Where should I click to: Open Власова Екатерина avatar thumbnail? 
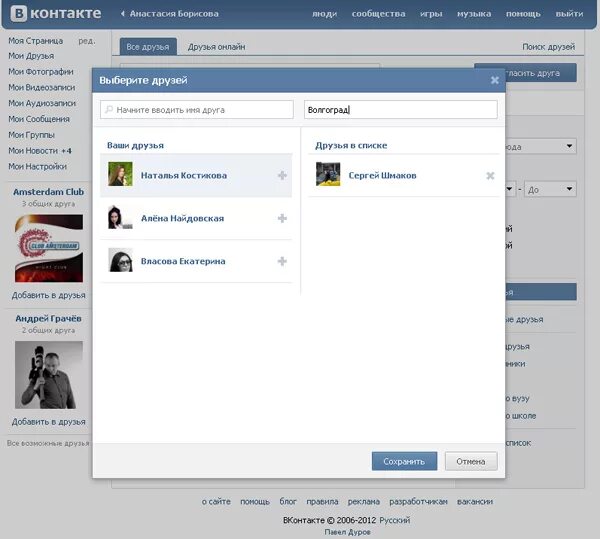(120, 260)
